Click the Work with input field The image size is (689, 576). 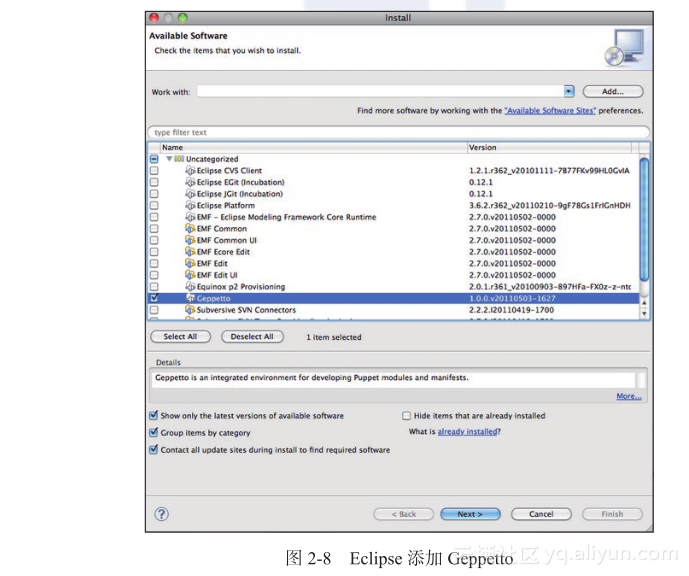[381, 91]
